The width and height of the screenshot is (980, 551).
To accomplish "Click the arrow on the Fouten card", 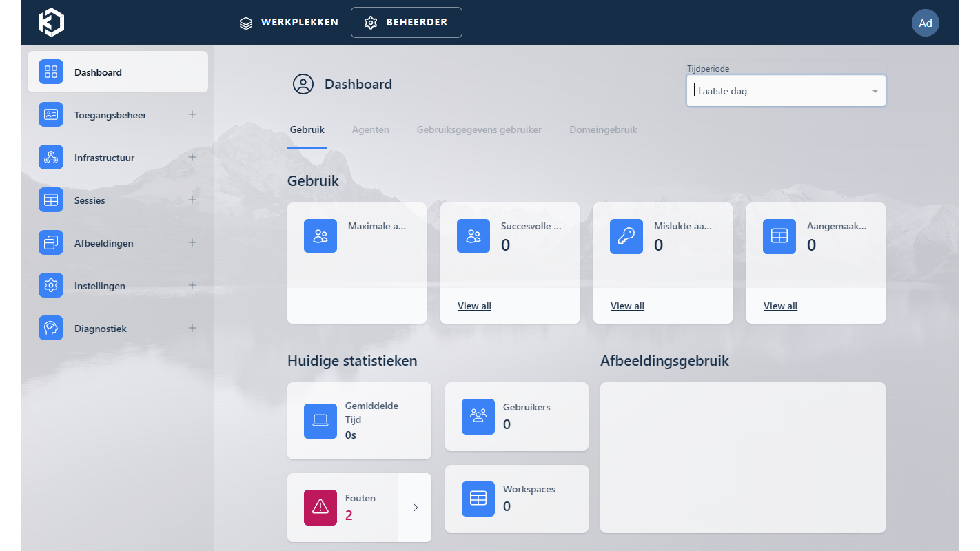I will click(414, 507).
